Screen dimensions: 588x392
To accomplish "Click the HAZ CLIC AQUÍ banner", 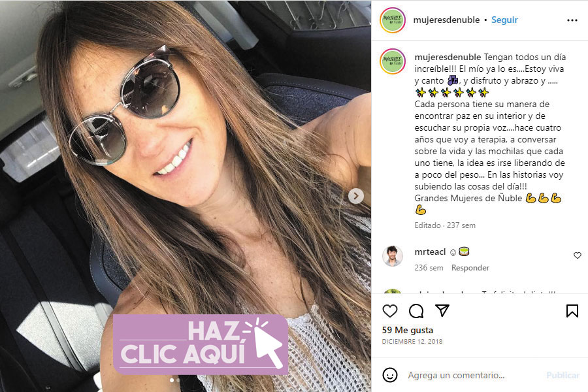I will (201, 344).
